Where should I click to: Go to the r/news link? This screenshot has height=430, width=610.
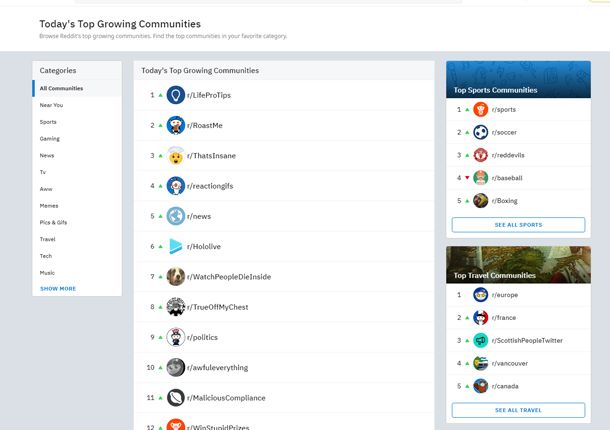tap(199, 216)
